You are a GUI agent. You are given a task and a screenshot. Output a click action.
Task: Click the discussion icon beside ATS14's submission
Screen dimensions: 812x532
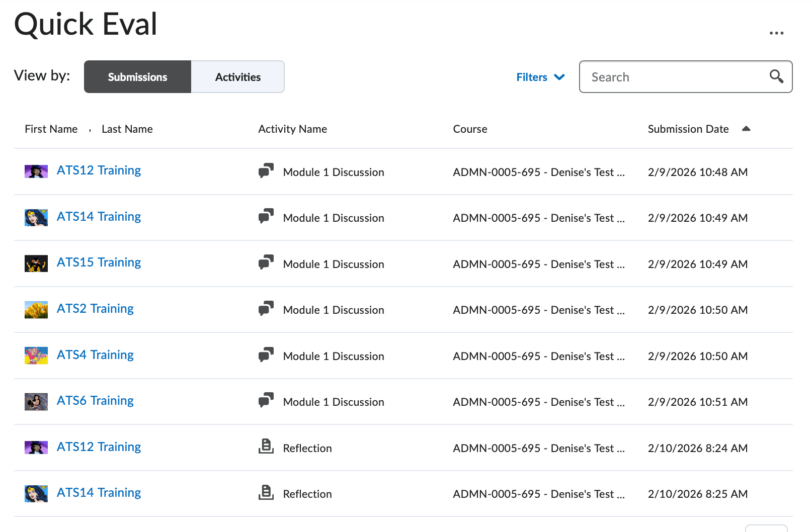266,216
